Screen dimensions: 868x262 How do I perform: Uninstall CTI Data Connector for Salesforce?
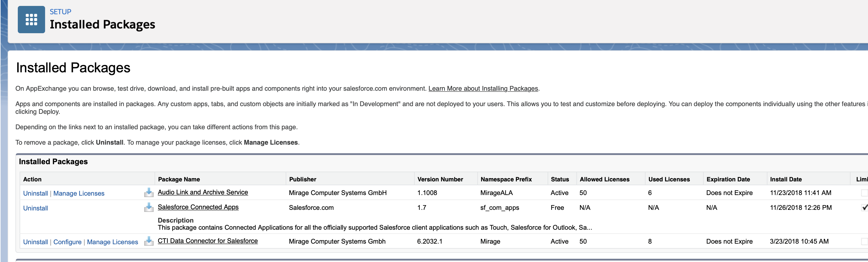click(35, 242)
